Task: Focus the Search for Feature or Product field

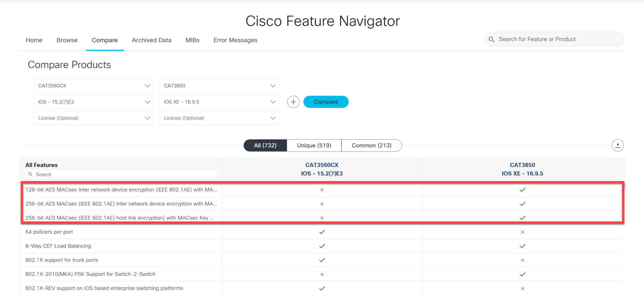Action: (557, 39)
